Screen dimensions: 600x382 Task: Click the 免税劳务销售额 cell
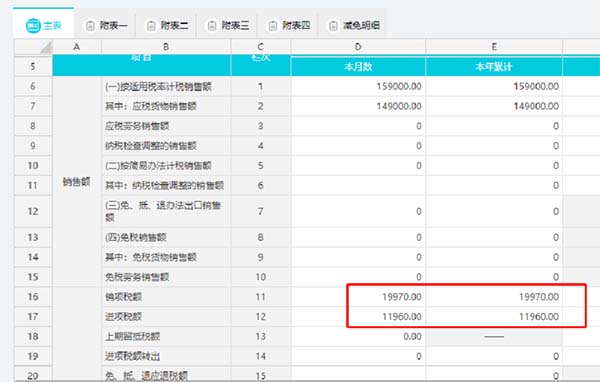(x=166, y=277)
